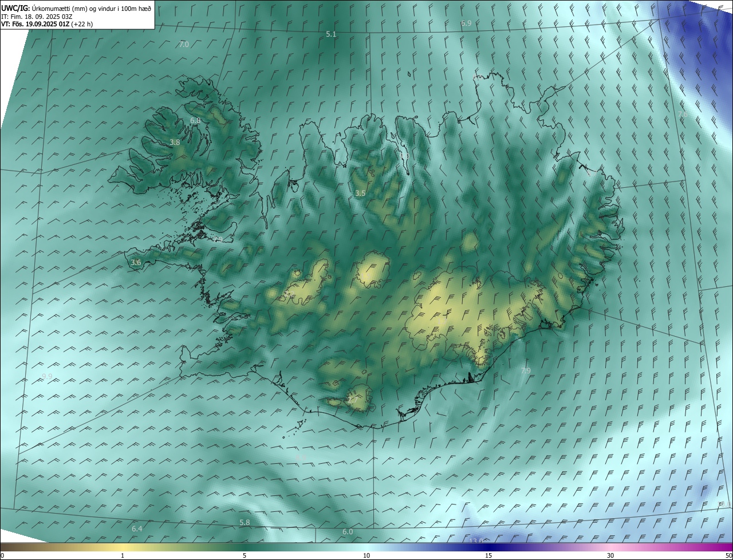
Task: Click the 5 tick label under the color scale
Action: coord(245,555)
